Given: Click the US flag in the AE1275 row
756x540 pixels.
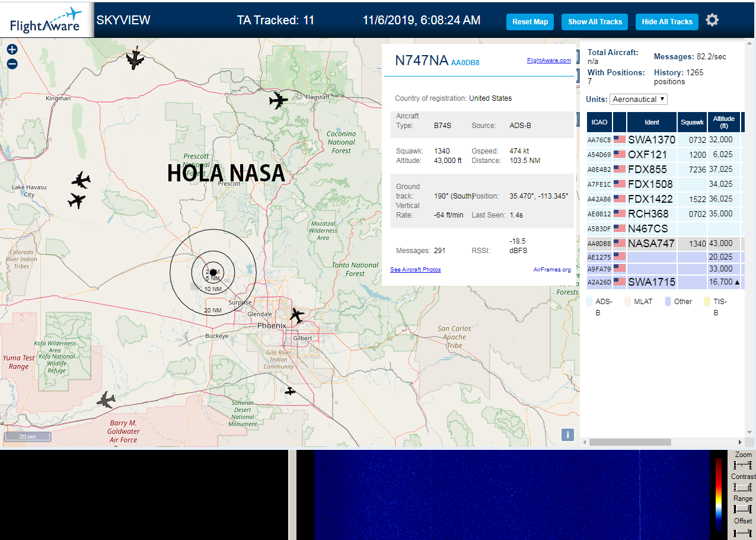Looking at the screenshot, I should point(620,256).
